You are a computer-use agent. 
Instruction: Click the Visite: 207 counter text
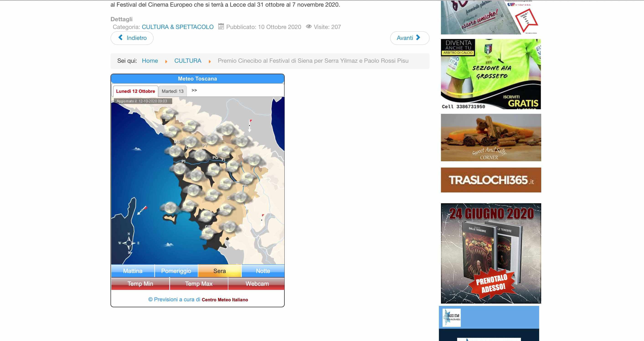(327, 27)
